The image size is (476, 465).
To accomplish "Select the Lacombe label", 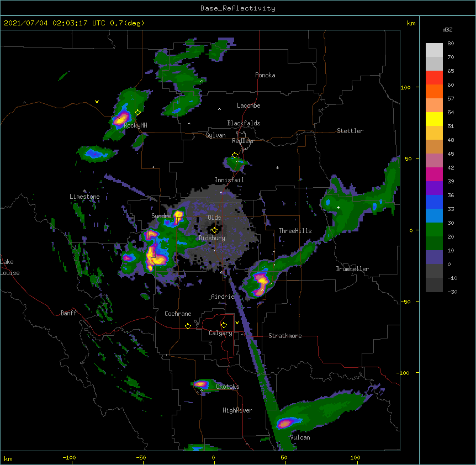I will click(248, 105).
